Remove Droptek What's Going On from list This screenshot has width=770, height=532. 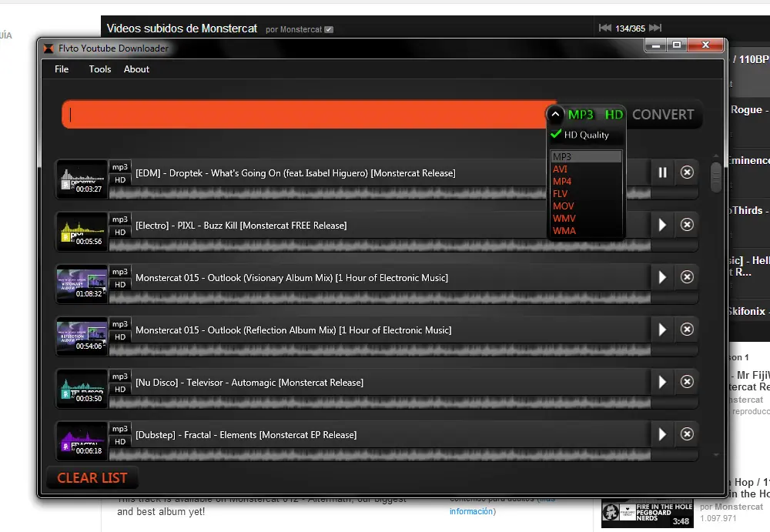(687, 172)
